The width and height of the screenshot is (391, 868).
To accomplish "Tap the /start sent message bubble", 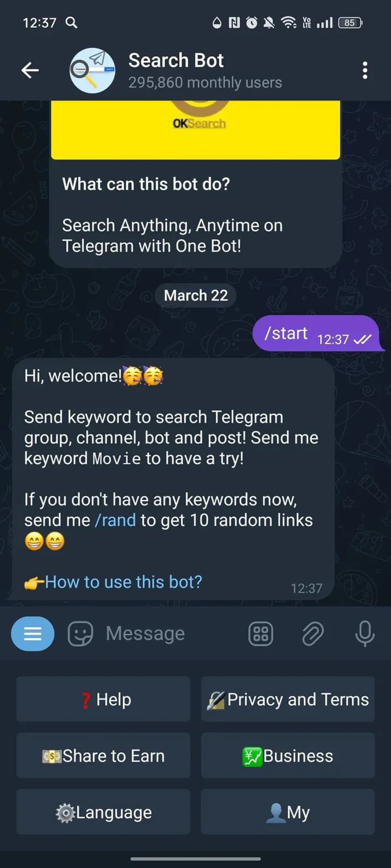I will (317, 334).
